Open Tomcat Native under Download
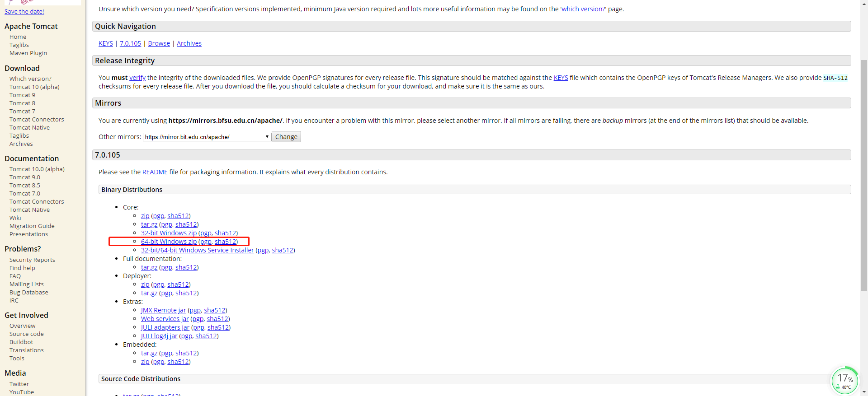 click(29, 128)
